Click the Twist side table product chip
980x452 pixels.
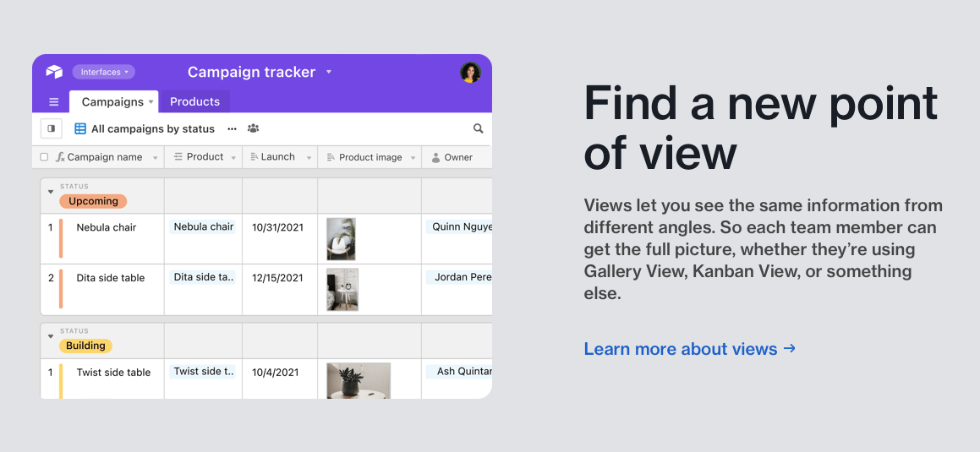204,371
